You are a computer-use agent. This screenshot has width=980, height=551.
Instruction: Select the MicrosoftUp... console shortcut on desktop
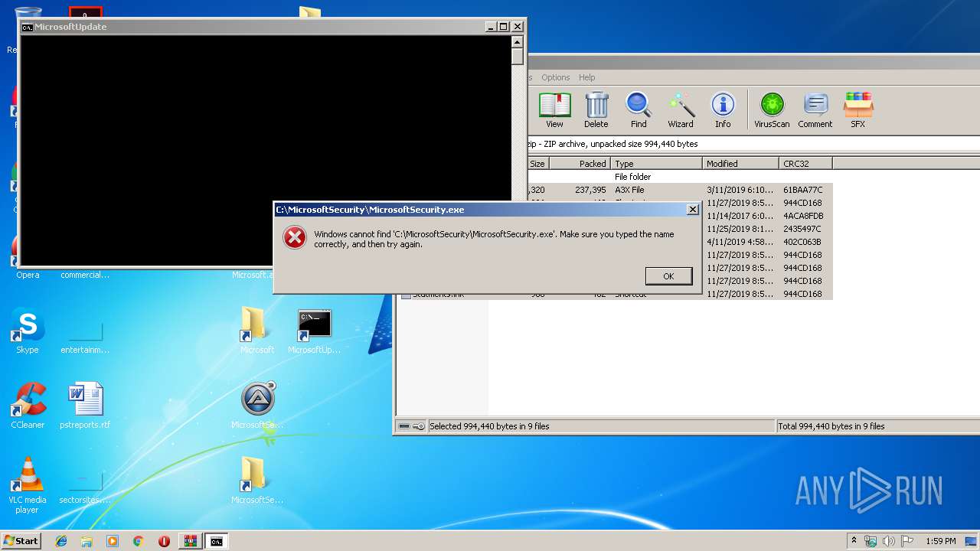coord(314,330)
